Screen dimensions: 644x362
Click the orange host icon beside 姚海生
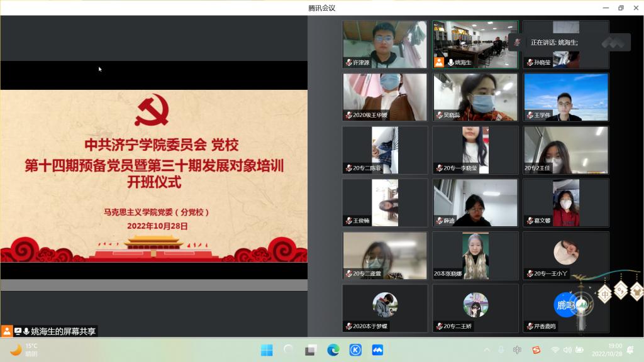click(439, 63)
